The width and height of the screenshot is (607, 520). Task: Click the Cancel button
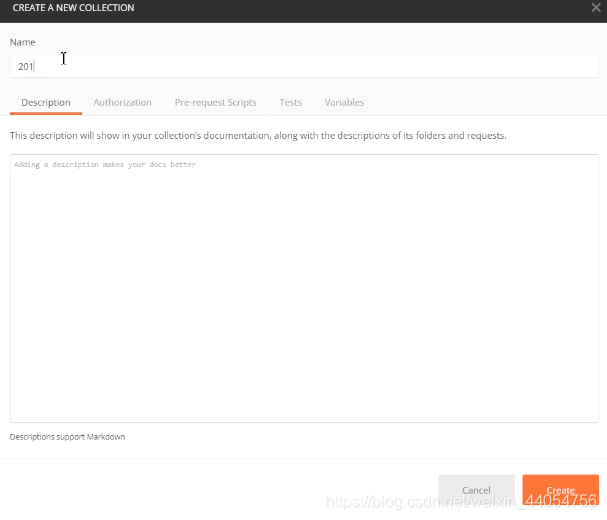click(x=477, y=490)
